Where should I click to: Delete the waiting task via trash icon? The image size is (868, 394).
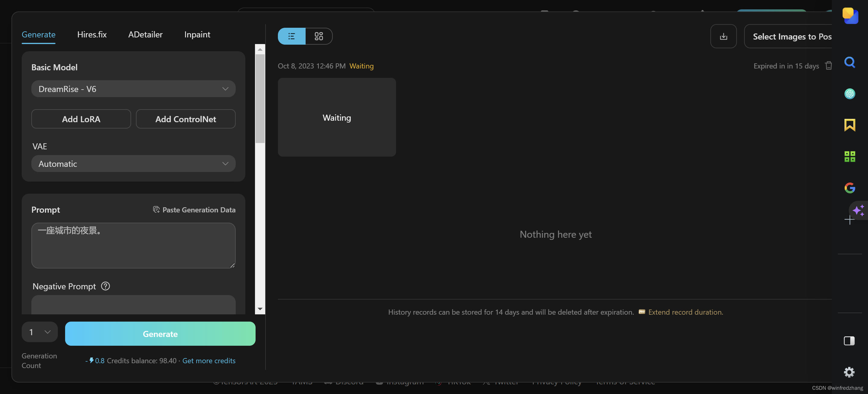(x=828, y=65)
